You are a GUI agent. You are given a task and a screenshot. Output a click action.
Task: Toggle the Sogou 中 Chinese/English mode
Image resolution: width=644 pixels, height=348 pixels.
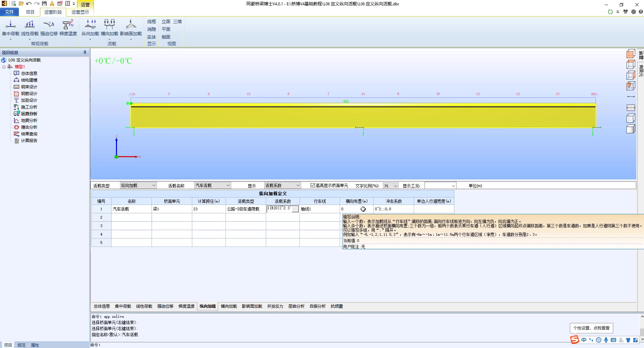coord(584,340)
